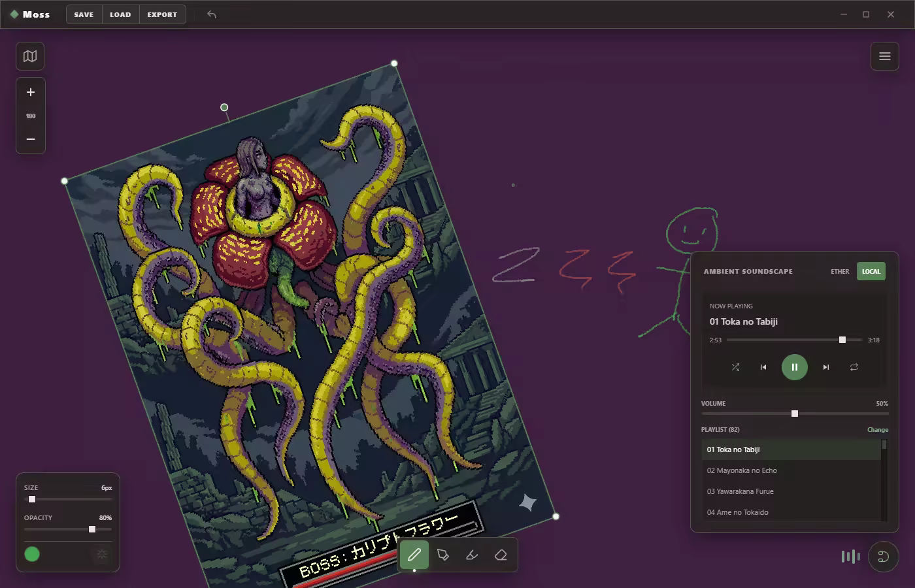
Task: Switch to the Pen tool
Action: 443,554
